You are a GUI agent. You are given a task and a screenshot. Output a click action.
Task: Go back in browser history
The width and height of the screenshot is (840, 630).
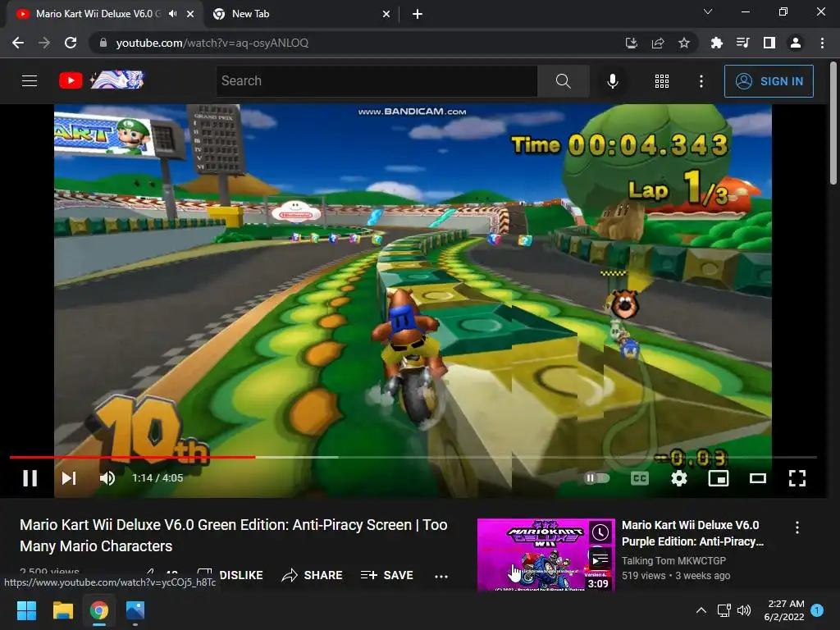point(18,43)
